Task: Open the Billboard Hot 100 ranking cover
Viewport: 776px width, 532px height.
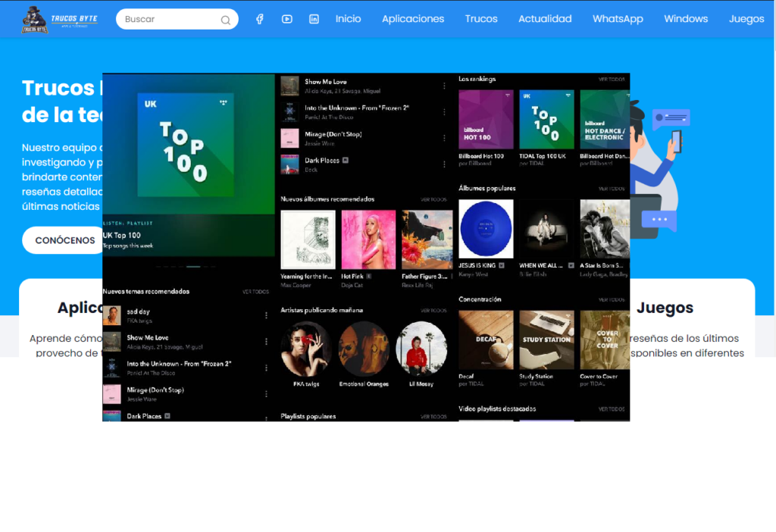Action: coord(486,119)
